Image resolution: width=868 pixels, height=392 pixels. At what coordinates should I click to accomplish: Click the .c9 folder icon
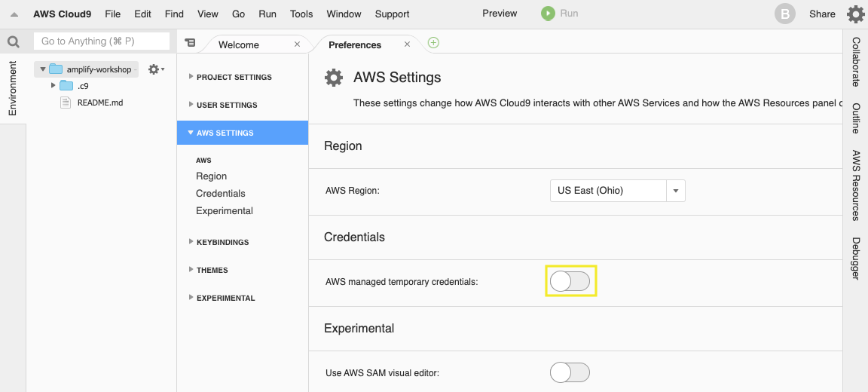pos(66,85)
